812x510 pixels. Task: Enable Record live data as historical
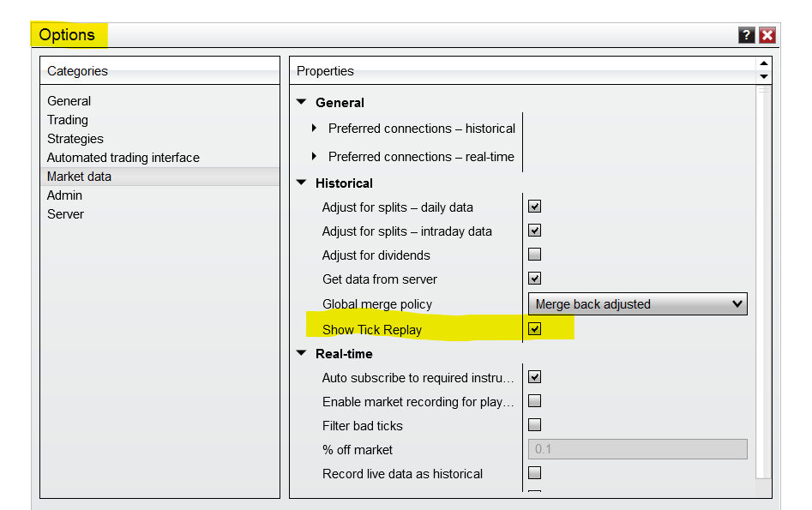click(x=534, y=473)
